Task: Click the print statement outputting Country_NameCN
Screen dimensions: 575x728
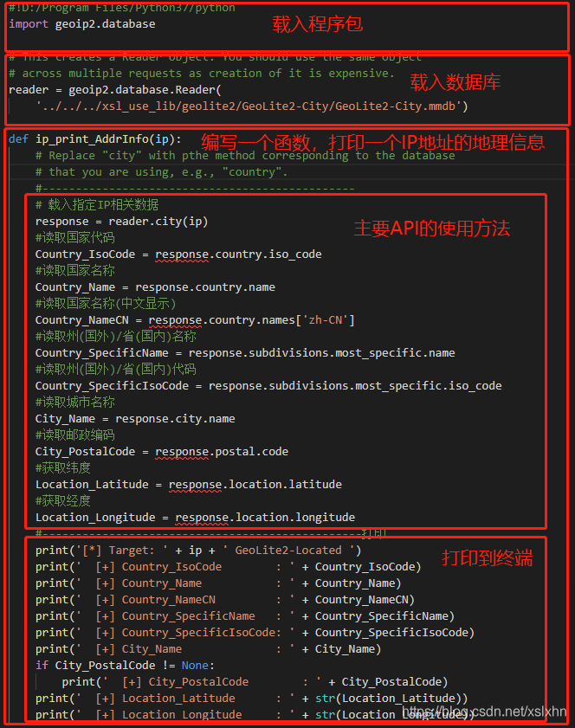Action: (225, 601)
